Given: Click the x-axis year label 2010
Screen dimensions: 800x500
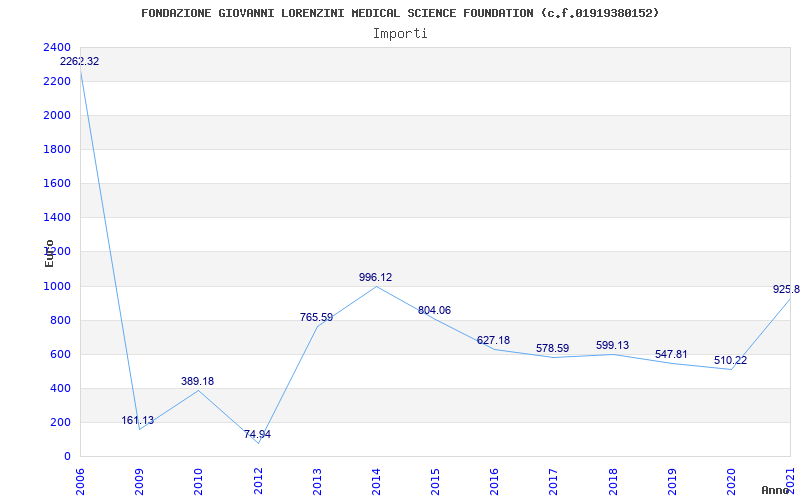Looking at the screenshot, I should coord(198,481).
